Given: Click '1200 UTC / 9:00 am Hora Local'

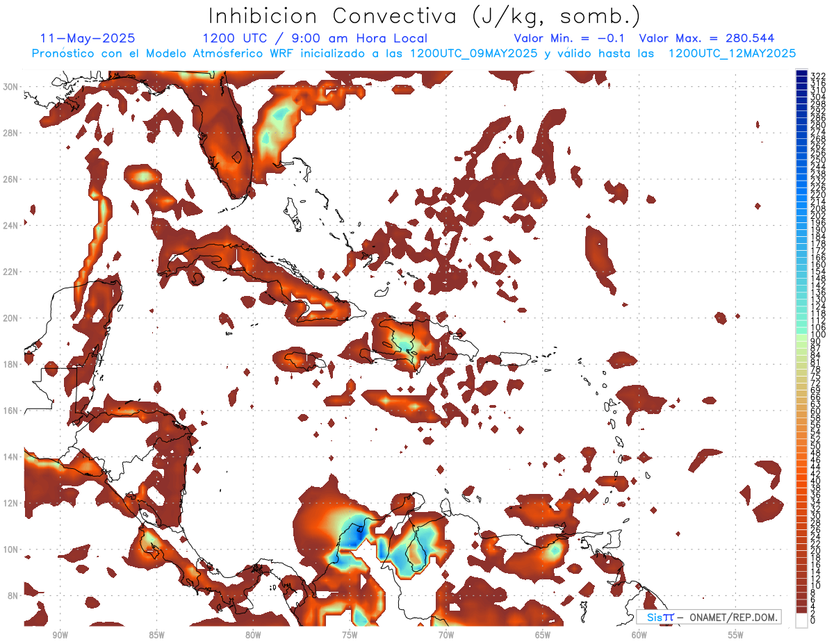Looking at the screenshot, I should click(x=315, y=38).
